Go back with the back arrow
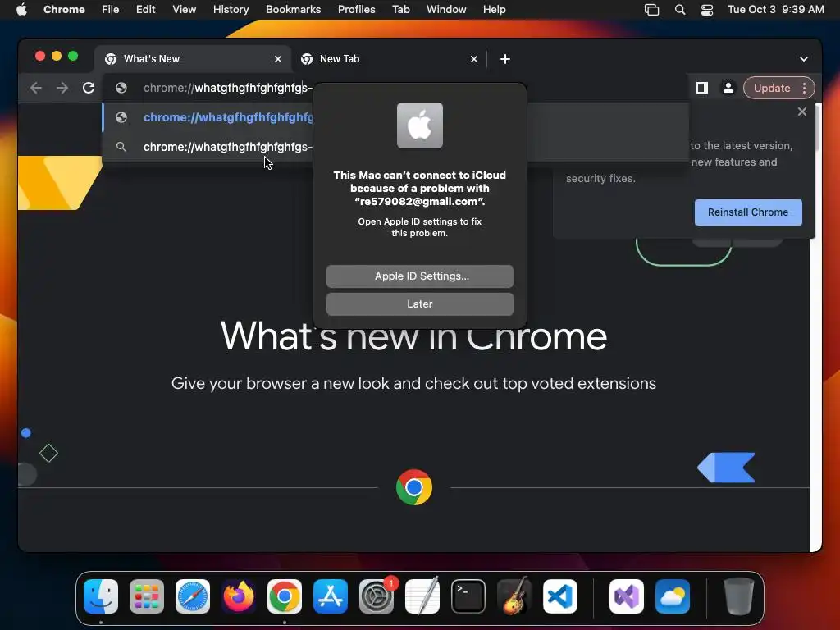 [x=36, y=88]
